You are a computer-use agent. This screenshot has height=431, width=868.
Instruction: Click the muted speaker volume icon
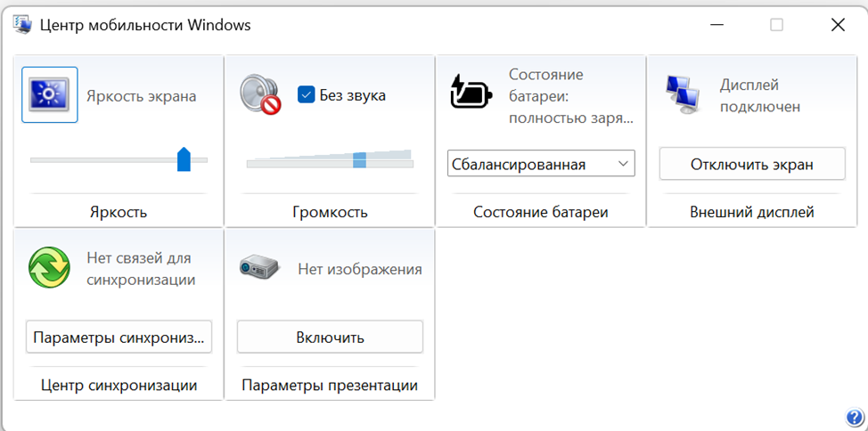(x=260, y=95)
